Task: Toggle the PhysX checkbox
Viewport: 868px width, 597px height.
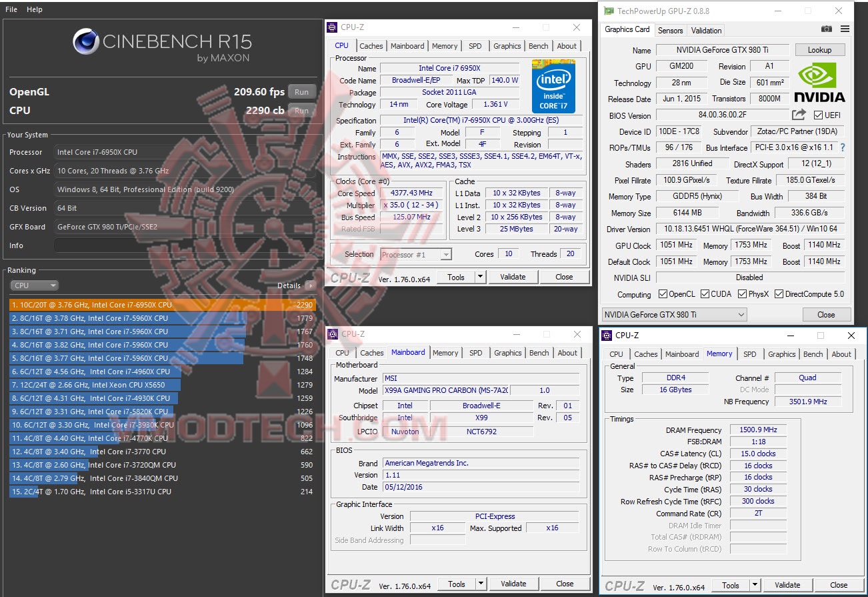Action: point(742,294)
